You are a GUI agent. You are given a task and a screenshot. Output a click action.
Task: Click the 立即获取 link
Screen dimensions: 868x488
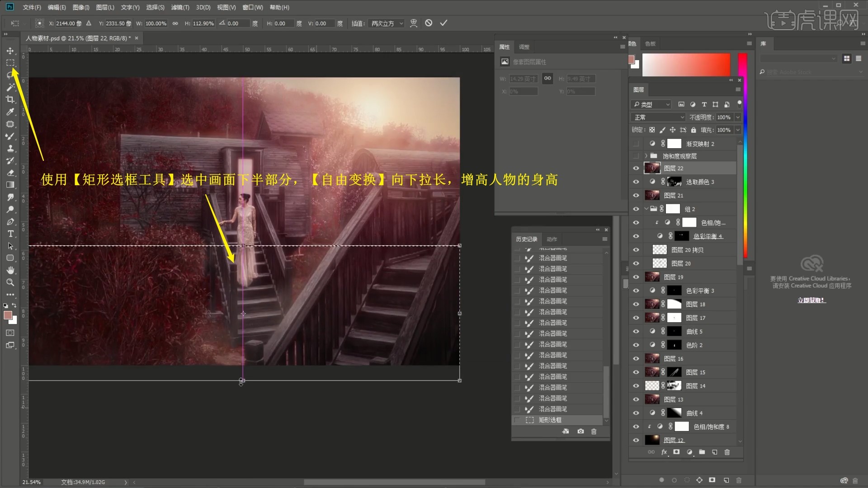point(811,300)
